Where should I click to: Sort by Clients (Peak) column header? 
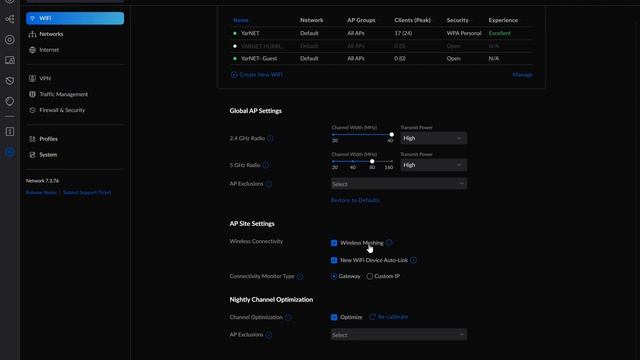coord(412,20)
